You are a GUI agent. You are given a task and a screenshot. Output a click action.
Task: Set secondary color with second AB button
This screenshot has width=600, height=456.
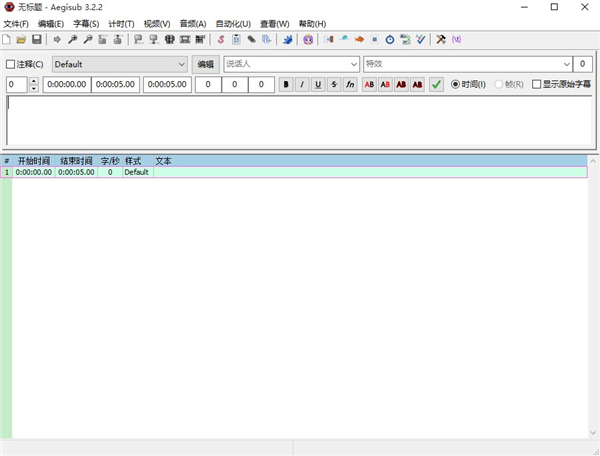385,84
